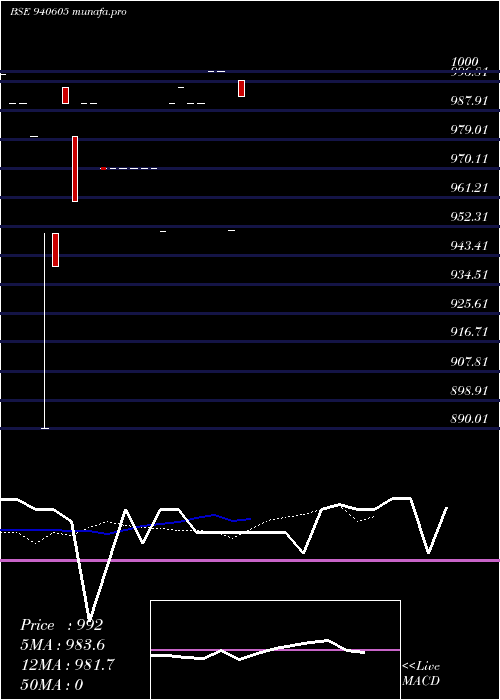Click the 970.11 price axis label
500x700 pixels.
pos(469,158)
